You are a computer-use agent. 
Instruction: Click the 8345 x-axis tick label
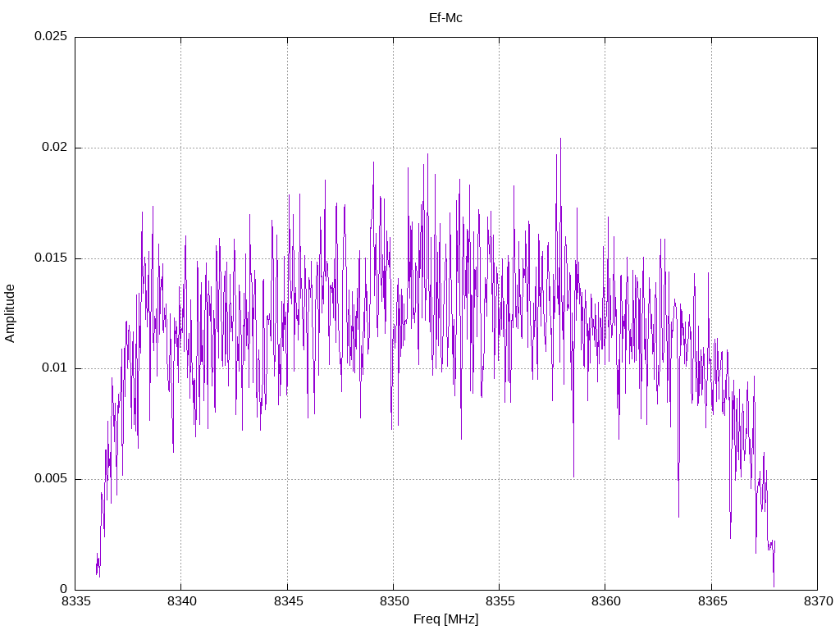pyautogui.click(x=288, y=601)
